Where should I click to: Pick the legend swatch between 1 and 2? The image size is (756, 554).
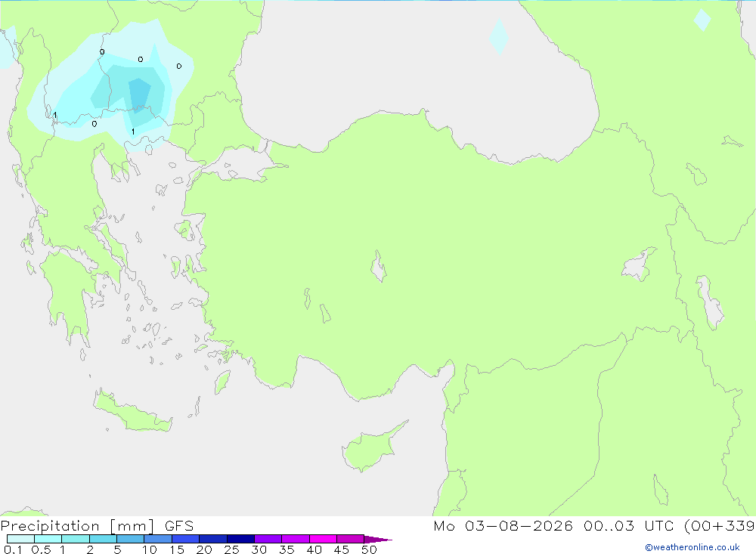point(75,539)
